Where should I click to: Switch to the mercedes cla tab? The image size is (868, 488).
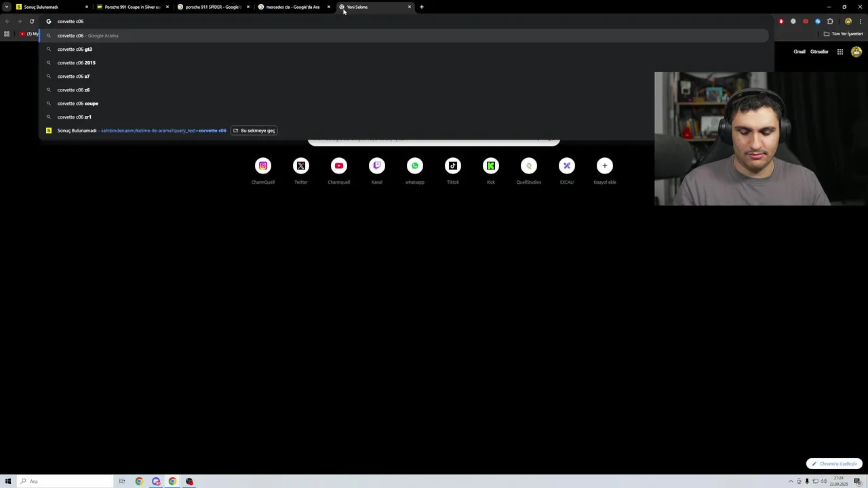[x=294, y=7]
